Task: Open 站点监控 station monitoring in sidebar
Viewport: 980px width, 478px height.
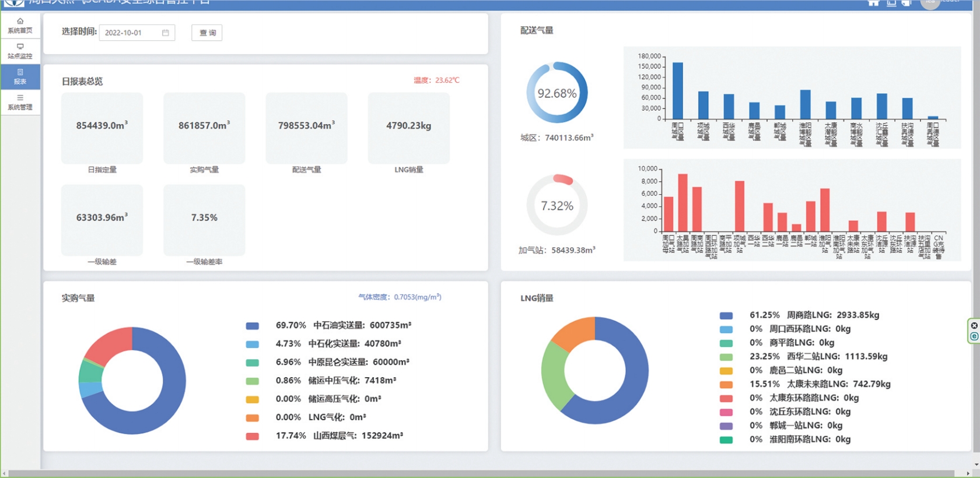Action: [20, 51]
